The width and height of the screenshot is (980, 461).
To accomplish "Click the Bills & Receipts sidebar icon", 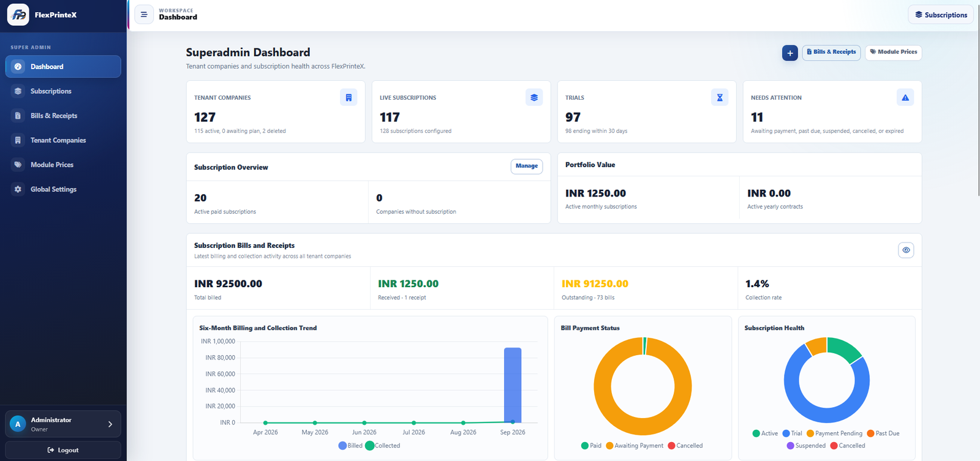I will 18,116.
